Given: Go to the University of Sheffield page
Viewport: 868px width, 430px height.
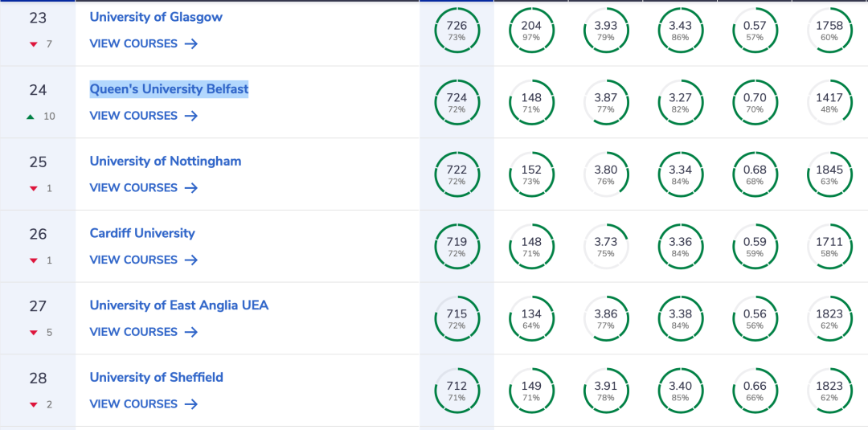Looking at the screenshot, I should [156, 378].
